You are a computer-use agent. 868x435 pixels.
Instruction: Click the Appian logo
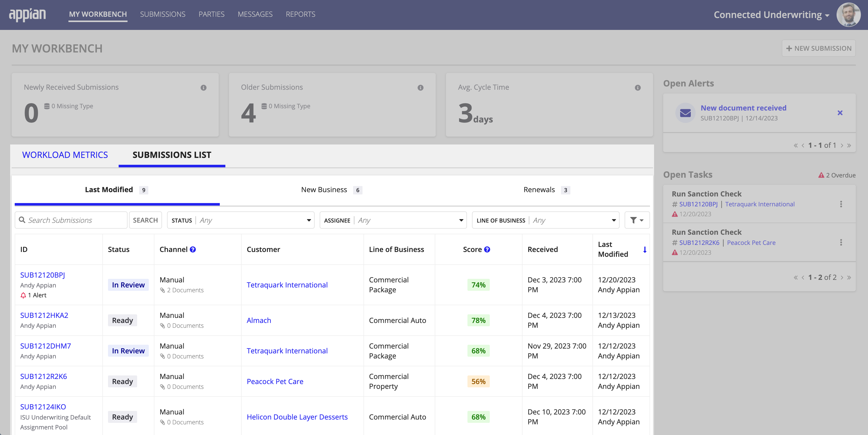27,14
